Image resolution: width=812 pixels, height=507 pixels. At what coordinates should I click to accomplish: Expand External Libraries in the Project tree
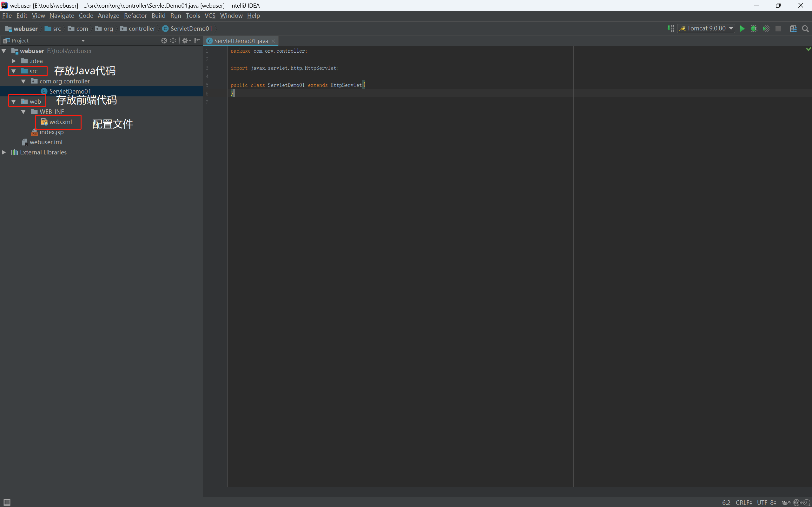click(4, 152)
